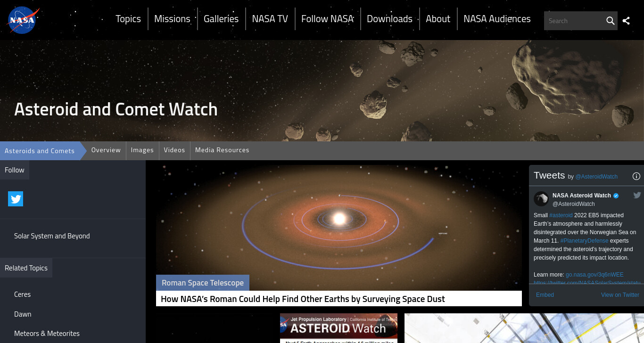Click the NASA Asteroid Watch account name

tap(582, 196)
